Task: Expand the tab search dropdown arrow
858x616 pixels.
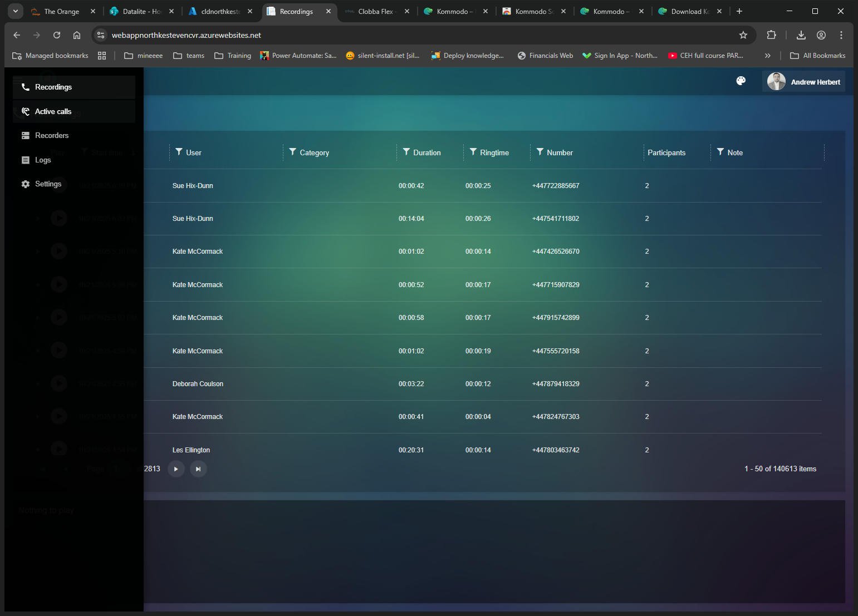Action: [16, 11]
